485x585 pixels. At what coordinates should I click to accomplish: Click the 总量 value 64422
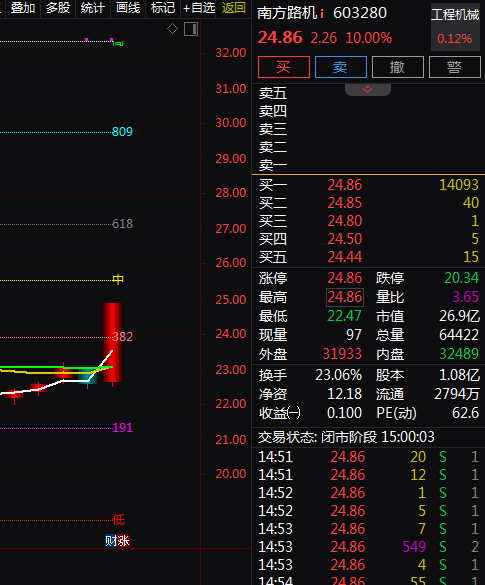[459, 335]
